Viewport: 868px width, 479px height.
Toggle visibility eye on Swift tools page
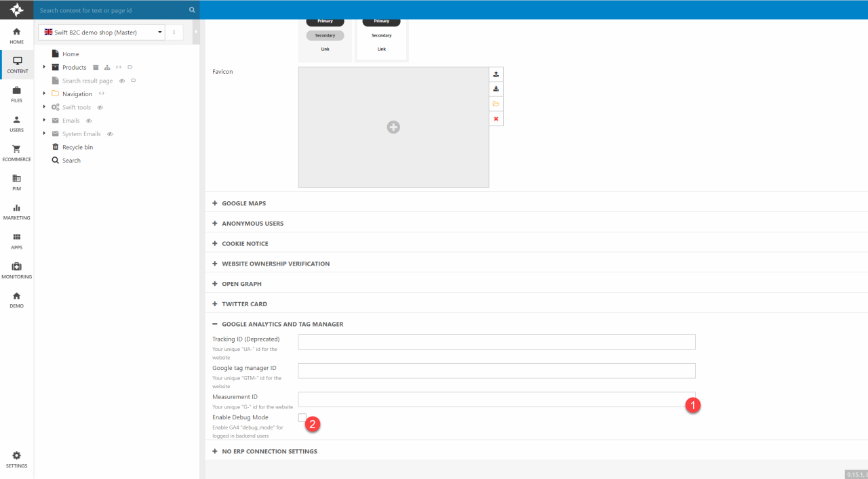coord(100,108)
